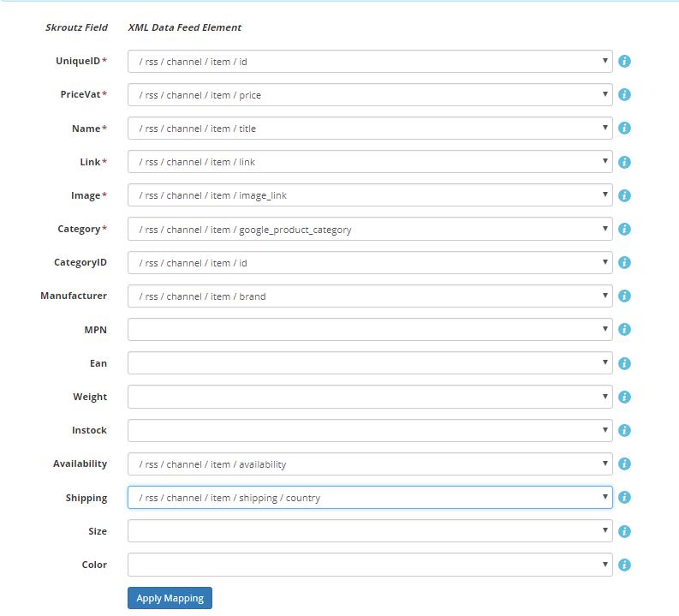
Task: Click the Apply Mapping button
Action: (x=170, y=598)
